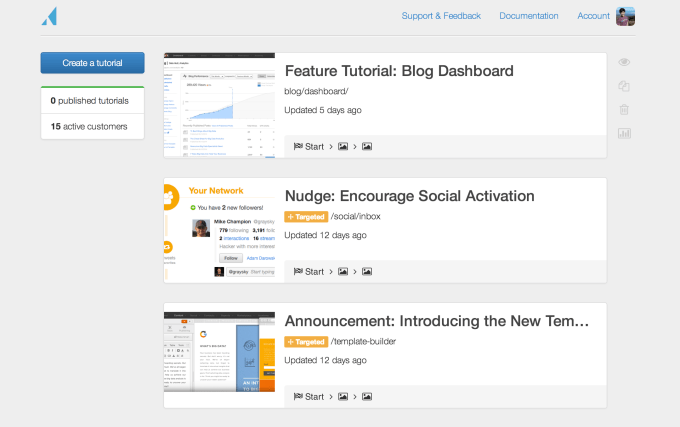The width and height of the screenshot is (680, 427).
Task: Open the Documentation link
Action: (529, 16)
